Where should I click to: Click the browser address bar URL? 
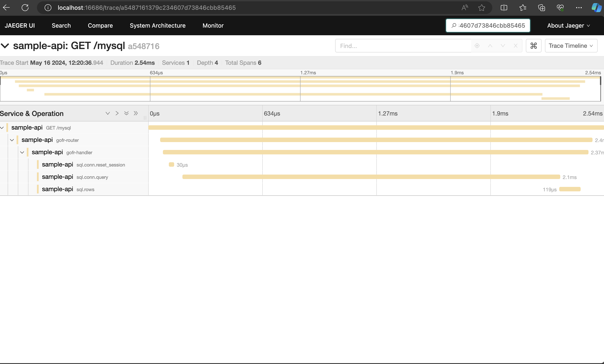(x=147, y=8)
